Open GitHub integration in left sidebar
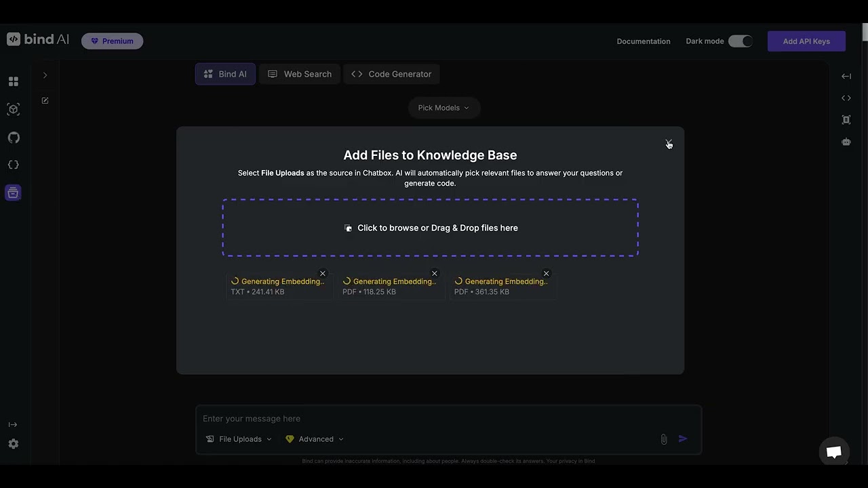 (14, 138)
